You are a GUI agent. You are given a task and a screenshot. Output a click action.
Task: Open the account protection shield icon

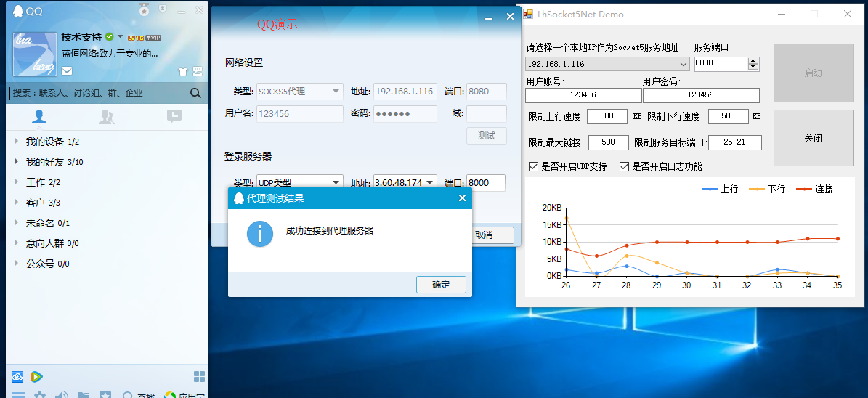click(163, 9)
